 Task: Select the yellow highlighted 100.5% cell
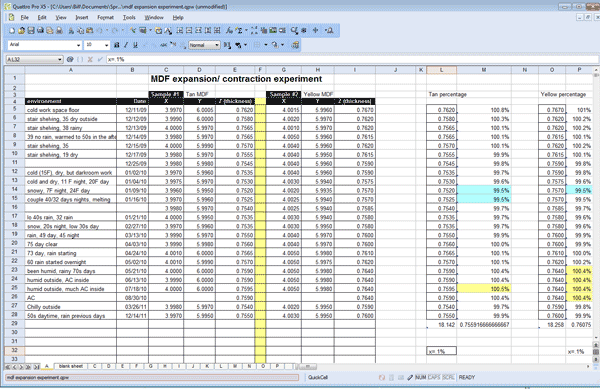click(484, 289)
